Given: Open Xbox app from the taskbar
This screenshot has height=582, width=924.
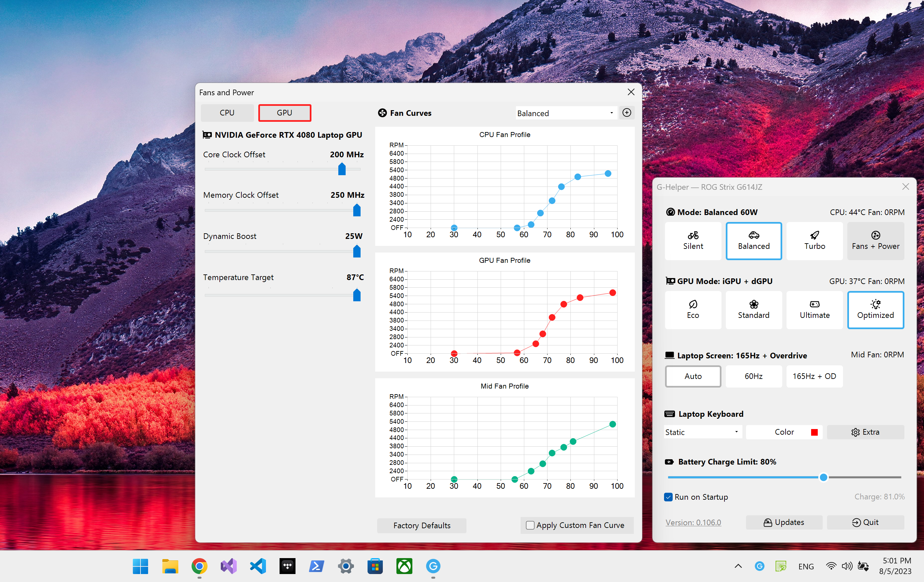Looking at the screenshot, I should (404, 566).
